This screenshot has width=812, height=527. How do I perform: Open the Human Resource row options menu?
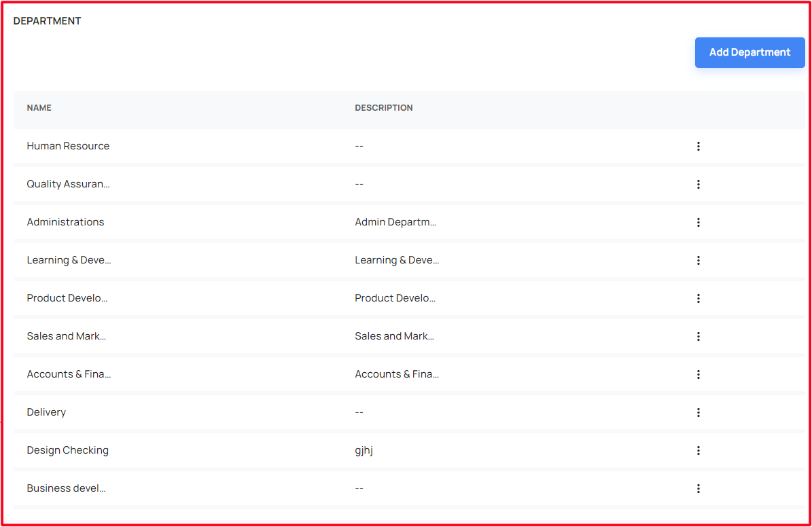point(698,147)
